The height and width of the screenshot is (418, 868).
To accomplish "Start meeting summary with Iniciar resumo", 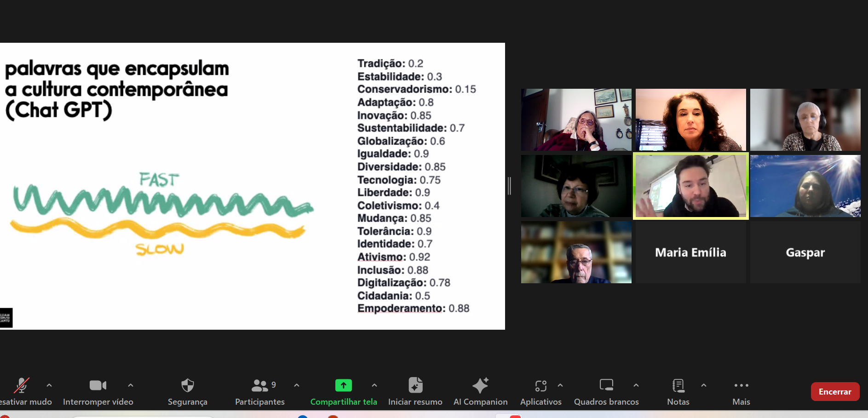I will (415, 385).
